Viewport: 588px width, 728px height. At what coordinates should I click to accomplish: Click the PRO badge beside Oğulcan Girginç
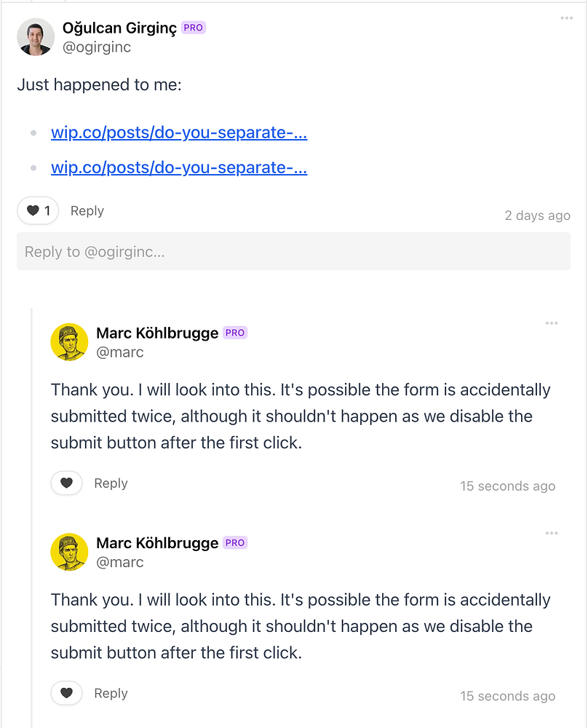[x=194, y=28]
